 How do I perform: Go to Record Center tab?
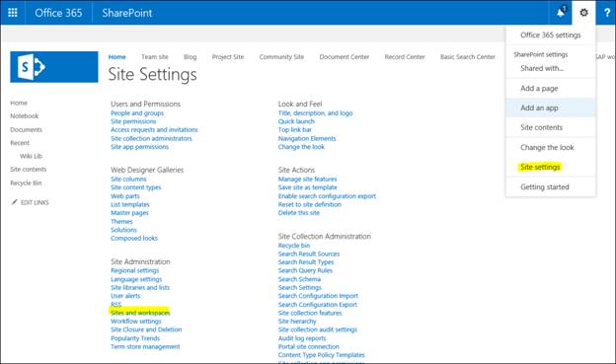point(405,57)
